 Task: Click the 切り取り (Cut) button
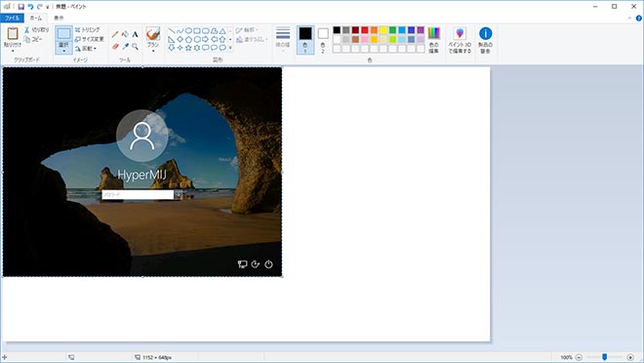tap(36, 30)
